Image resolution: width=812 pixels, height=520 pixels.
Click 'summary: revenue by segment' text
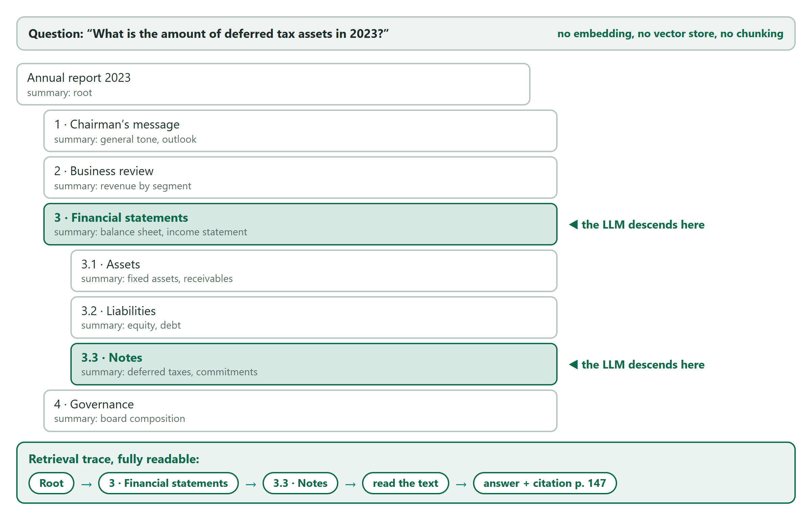click(122, 186)
